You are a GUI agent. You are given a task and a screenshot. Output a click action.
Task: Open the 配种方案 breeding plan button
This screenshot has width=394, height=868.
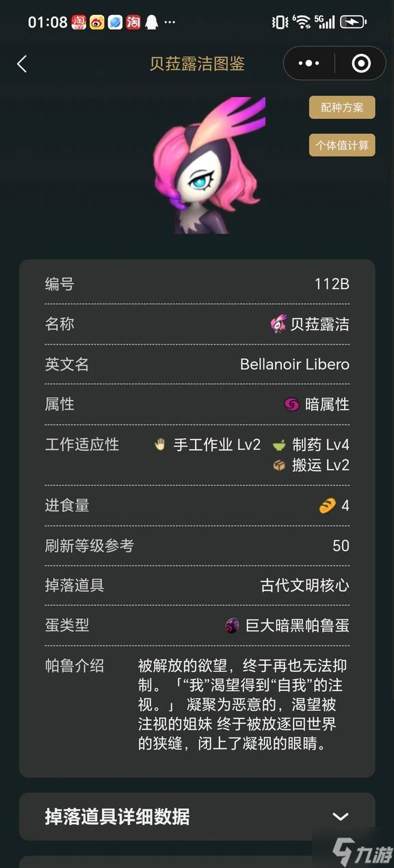tap(342, 108)
